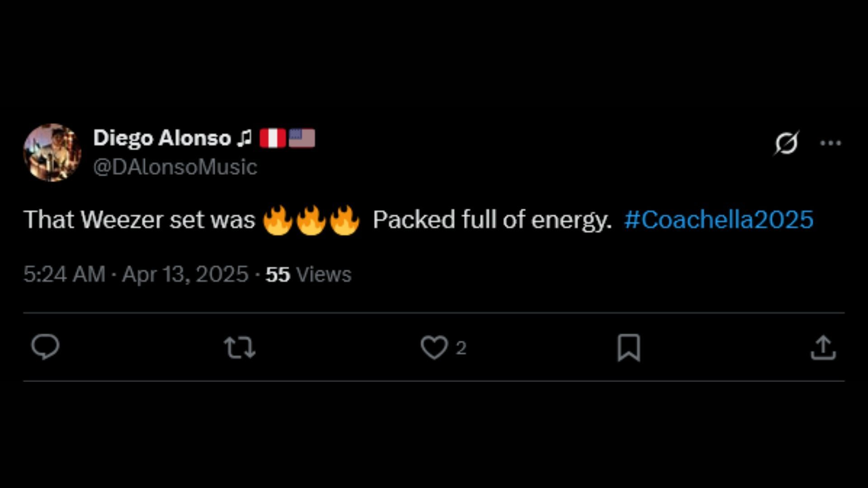Click the US flag emoji beside the name
Viewport: 868px width, 488px height.
[302, 138]
